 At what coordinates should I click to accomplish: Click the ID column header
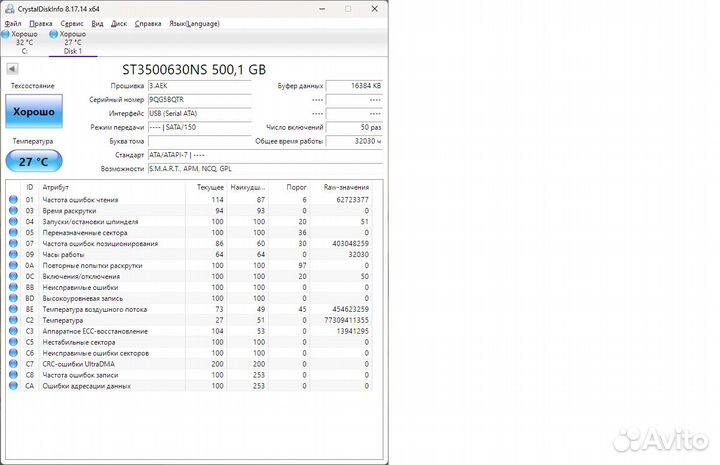30,187
